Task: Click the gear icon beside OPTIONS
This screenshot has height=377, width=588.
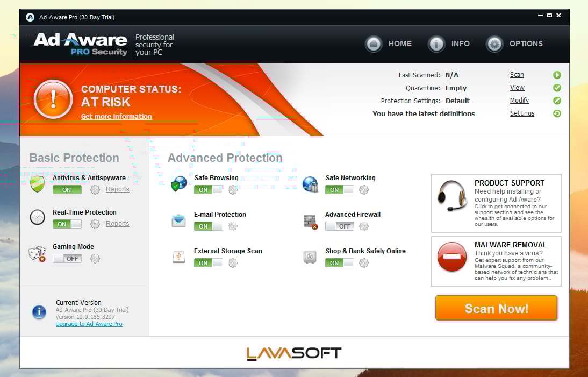Action: coord(494,44)
